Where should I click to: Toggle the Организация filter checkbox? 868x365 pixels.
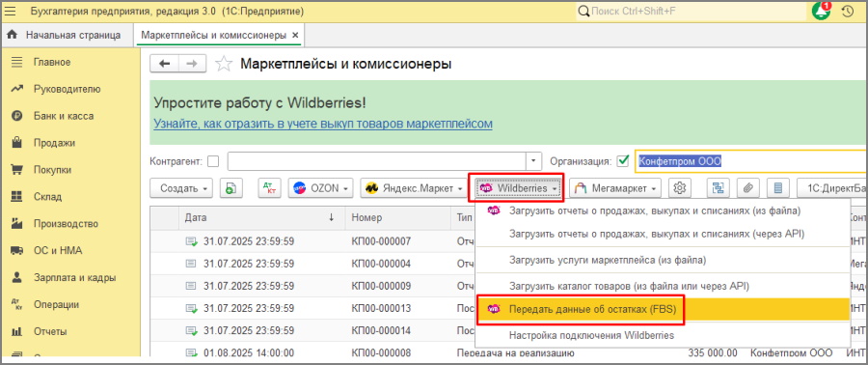point(623,161)
